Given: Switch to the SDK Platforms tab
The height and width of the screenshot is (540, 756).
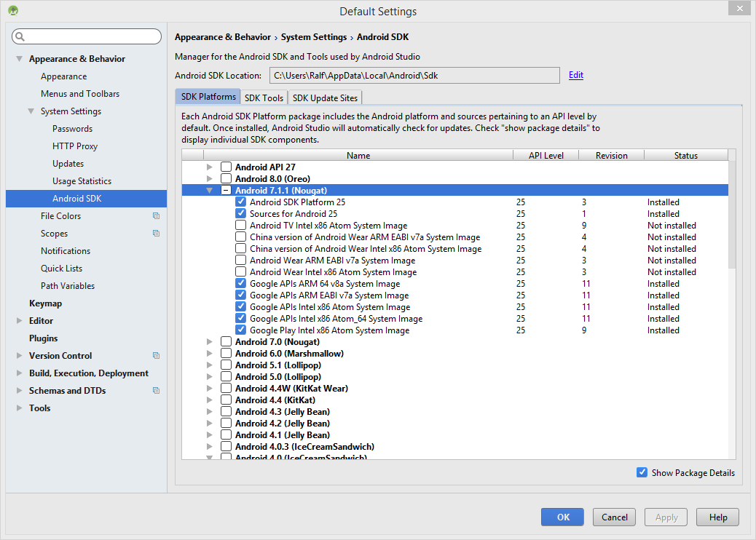Looking at the screenshot, I should click(208, 97).
